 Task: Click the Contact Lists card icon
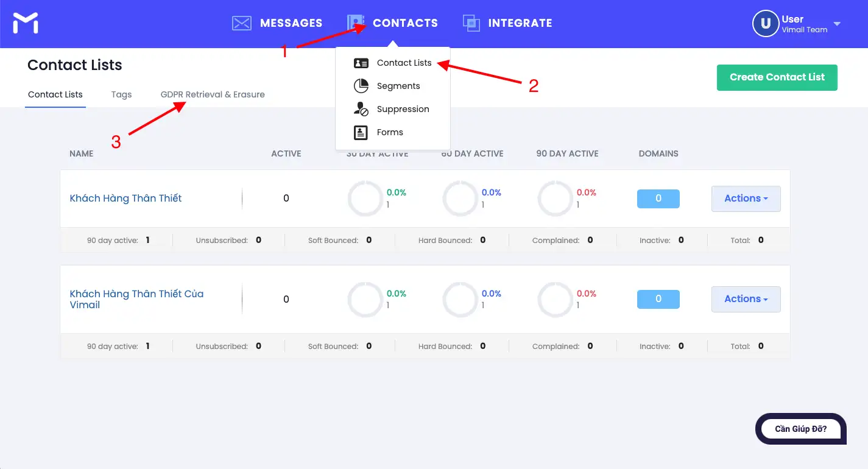[361, 63]
